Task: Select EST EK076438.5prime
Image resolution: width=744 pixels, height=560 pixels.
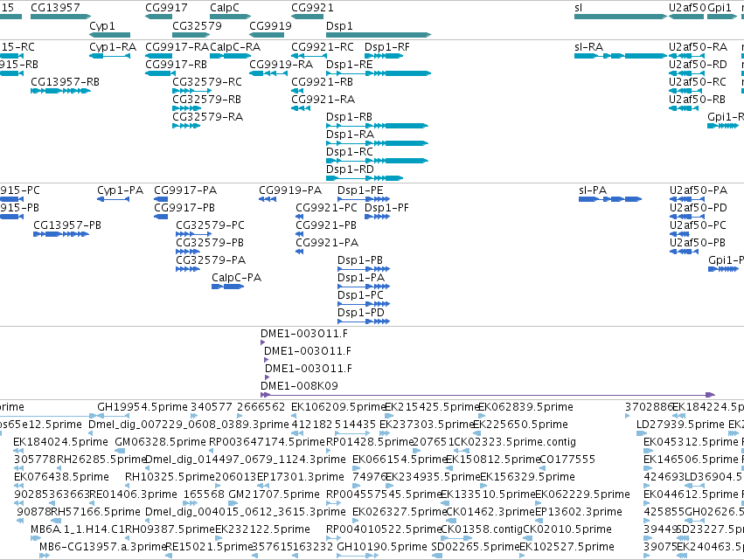Action: point(61,477)
